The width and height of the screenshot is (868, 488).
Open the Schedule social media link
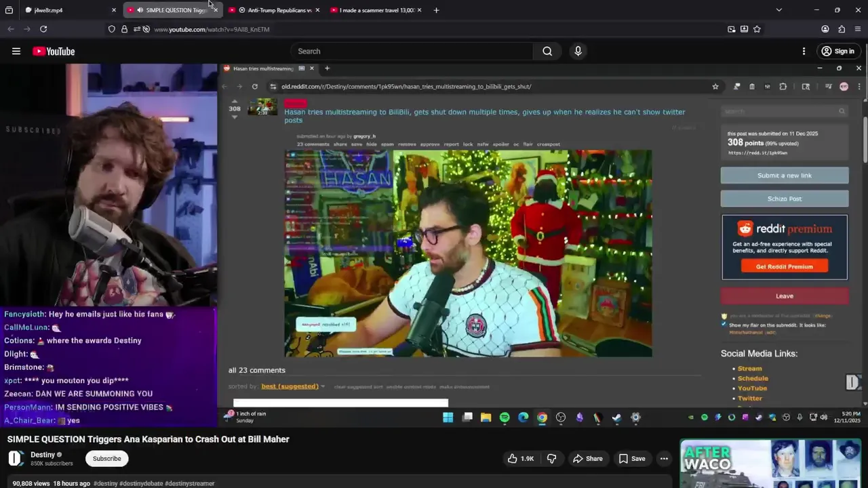pos(753,378)
